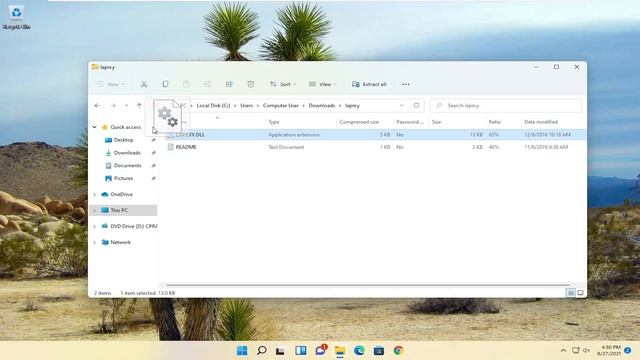Go up one folder with the Up arrow
The height and width of the screenshot is (360, 640).
(139, 105)
